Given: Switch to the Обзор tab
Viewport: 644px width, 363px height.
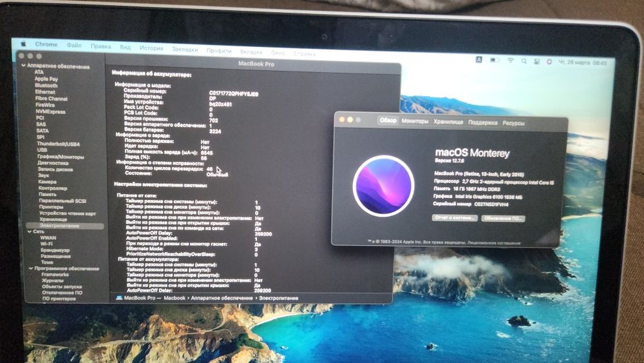Looking at the screenshot, I should pos(388,120).
